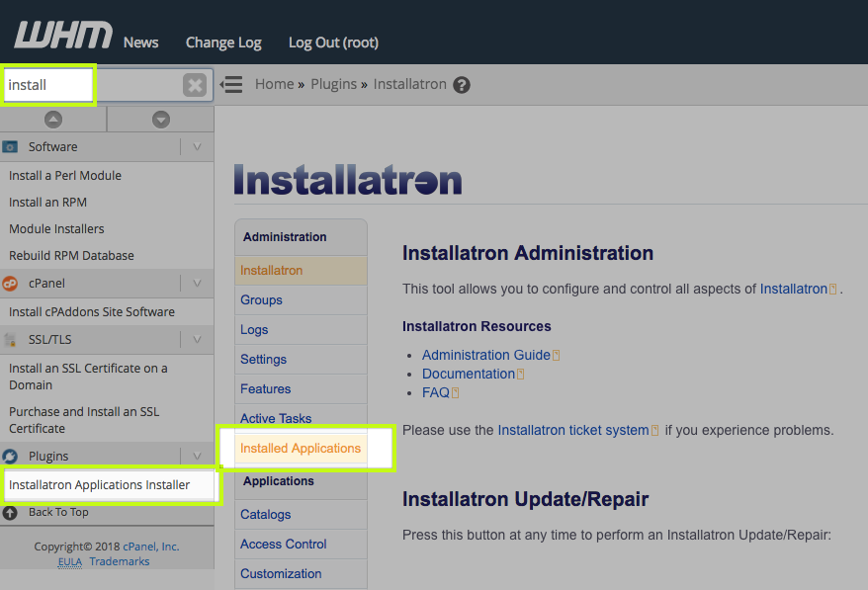Click external link icon after Documentation
The height and width of the screenshot is (590, 868).
tap(520, 375)
